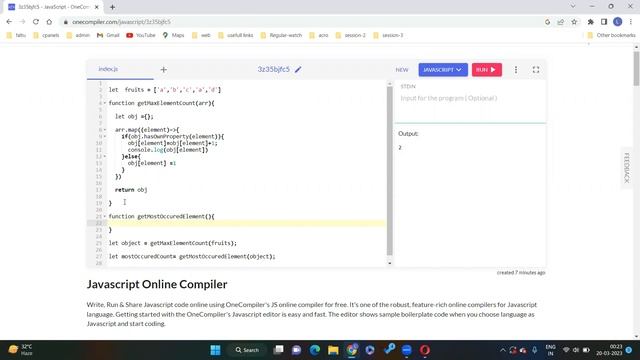Open the Extensions puzzle icon
Image resolution: width=640 pixels, height=360 pixels.
pyautogui.click(x=591, y=22)
